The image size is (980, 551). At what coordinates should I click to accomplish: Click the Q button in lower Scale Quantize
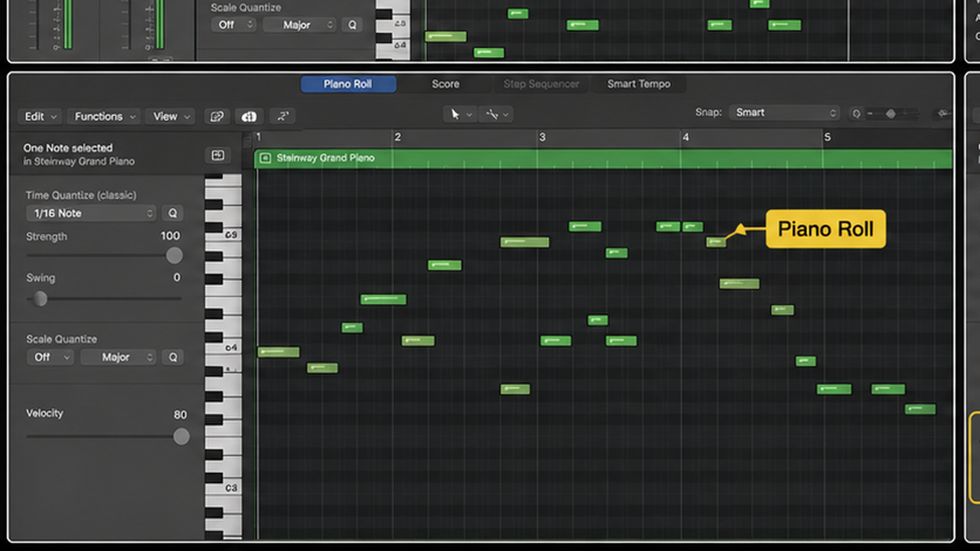click(x=173, y=357)
